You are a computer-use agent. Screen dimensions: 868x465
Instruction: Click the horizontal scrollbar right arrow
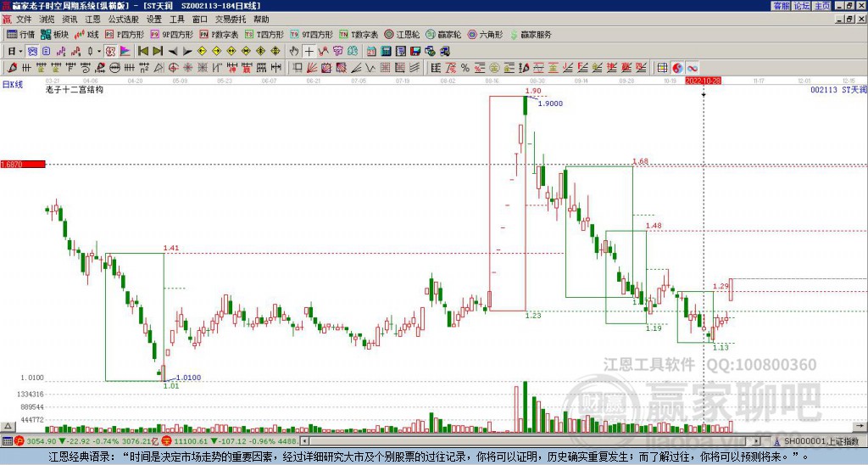pyautogui.click(x=757, y=441)
